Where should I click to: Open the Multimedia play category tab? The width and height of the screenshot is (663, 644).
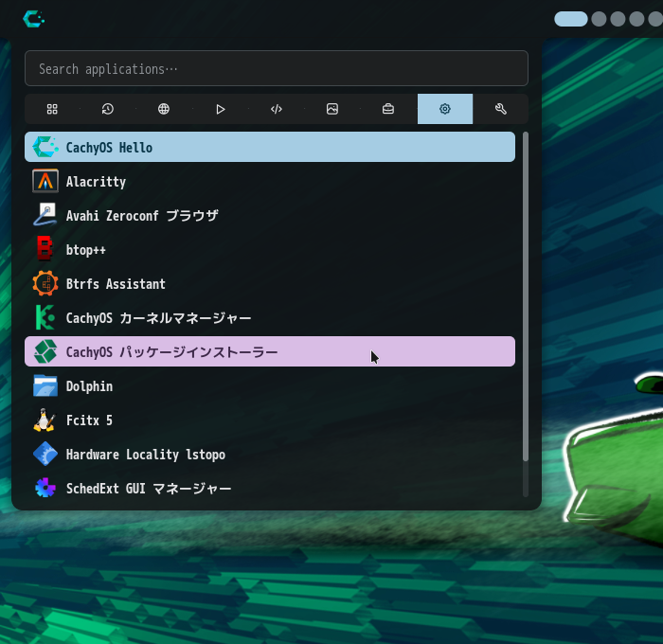(221, 109)
